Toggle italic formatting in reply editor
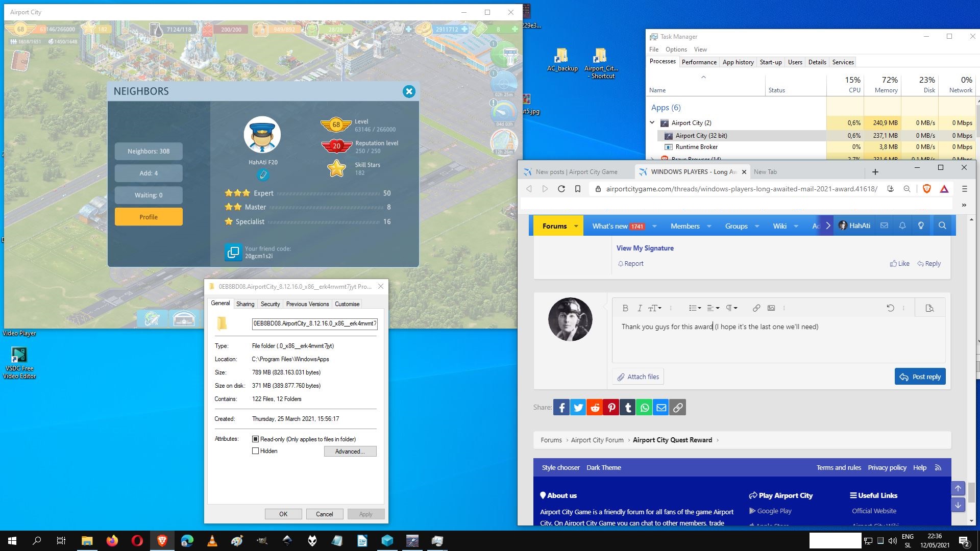The height and width of the screenshot is (551, 980). [640, 308]
